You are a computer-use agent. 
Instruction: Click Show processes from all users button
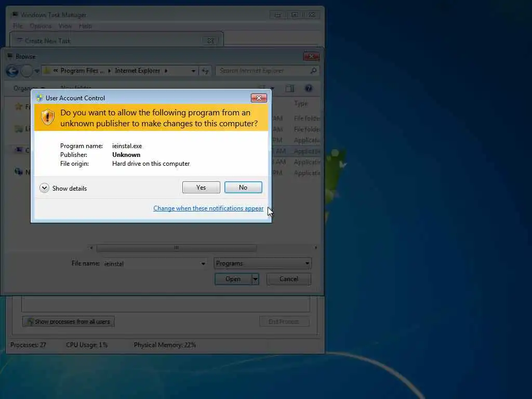click(x=69, y=321)
